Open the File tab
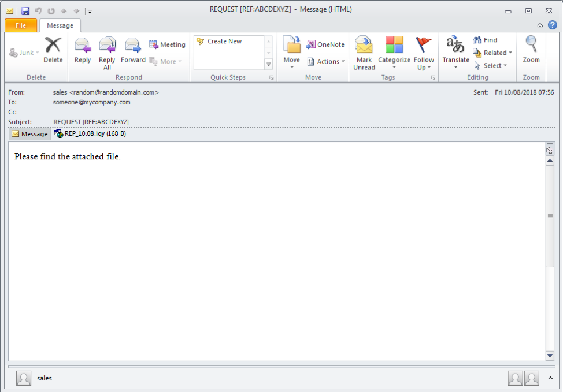 tap(21, 25)
